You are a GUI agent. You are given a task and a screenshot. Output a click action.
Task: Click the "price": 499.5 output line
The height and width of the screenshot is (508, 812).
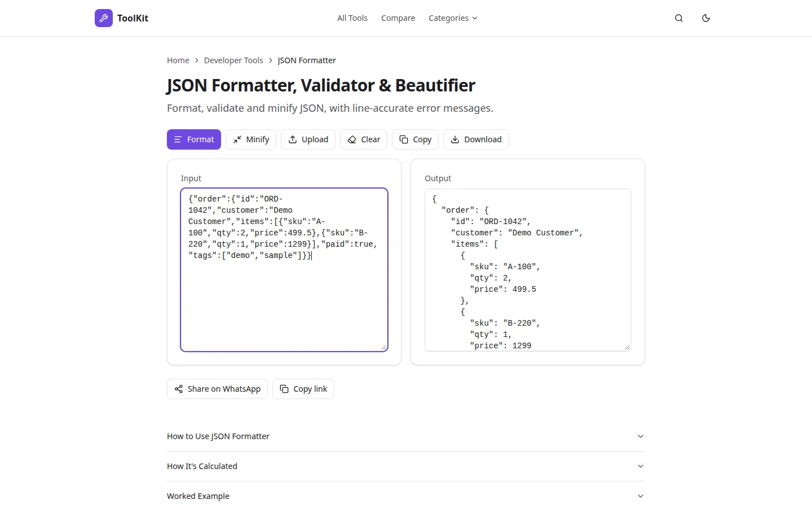coord(503,289)
